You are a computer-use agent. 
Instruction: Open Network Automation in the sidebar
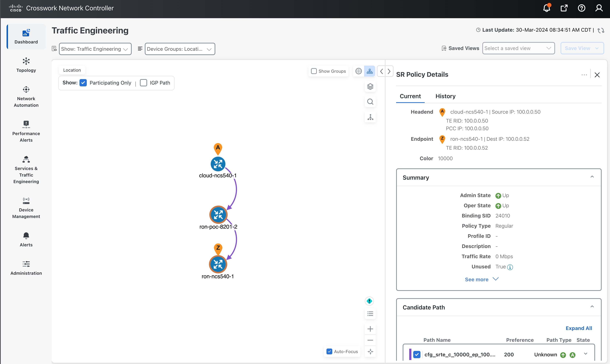tap(26, 97)
